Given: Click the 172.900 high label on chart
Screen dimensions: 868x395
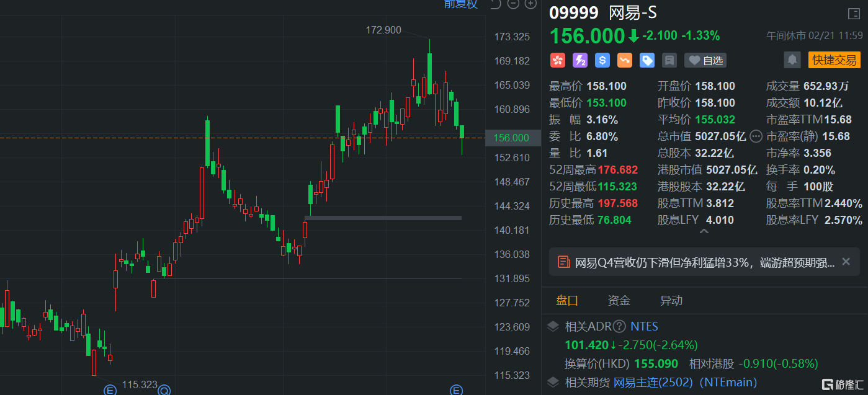Looking at the screenshot, I should click(x=383, y=30).
